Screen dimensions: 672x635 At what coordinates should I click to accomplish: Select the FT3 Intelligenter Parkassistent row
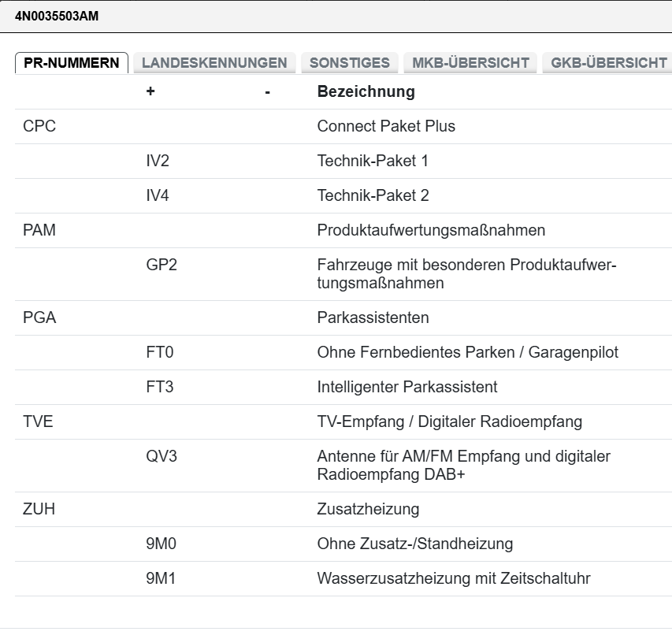(x=343, y=388)
